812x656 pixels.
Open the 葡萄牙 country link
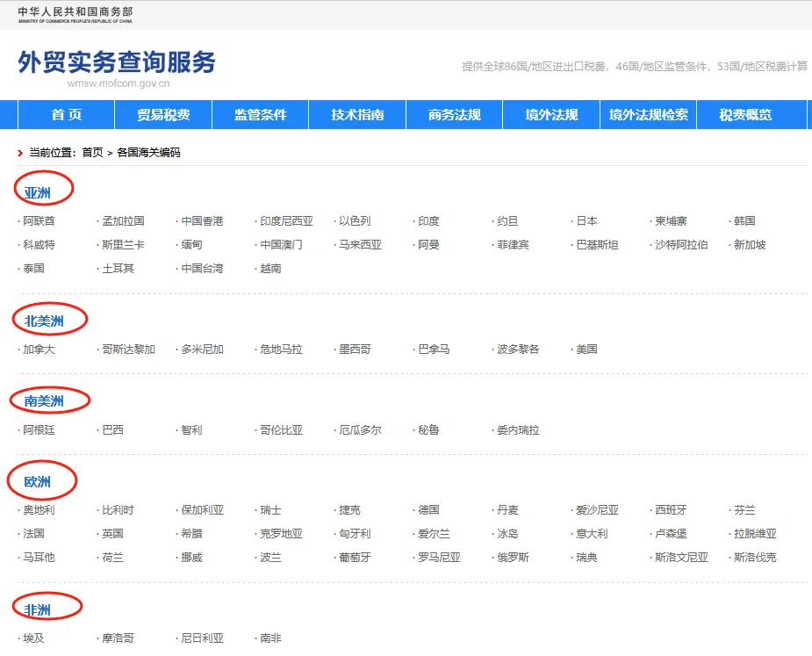355,558
